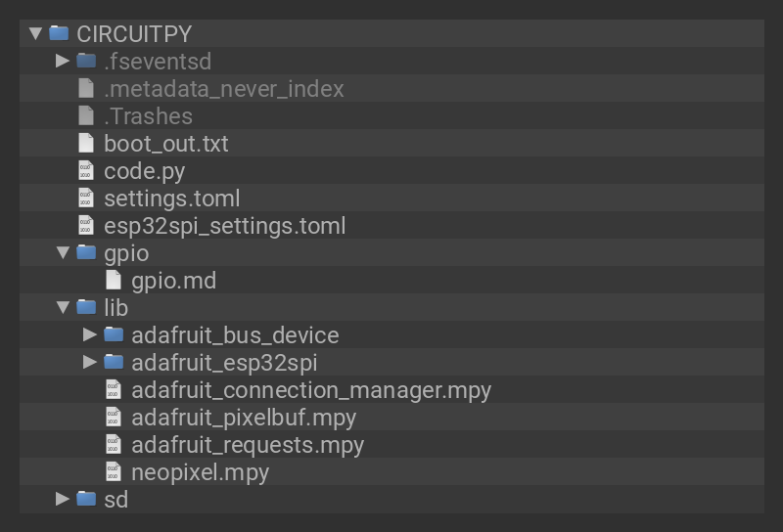783x532 pixels.
Task: Click the lib folder icon
Action: [86, 308]
